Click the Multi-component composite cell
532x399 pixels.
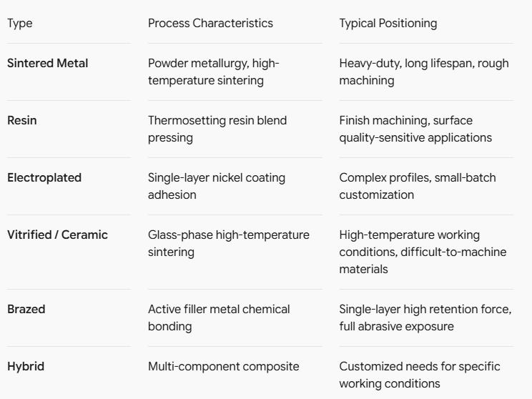(224, 366)
